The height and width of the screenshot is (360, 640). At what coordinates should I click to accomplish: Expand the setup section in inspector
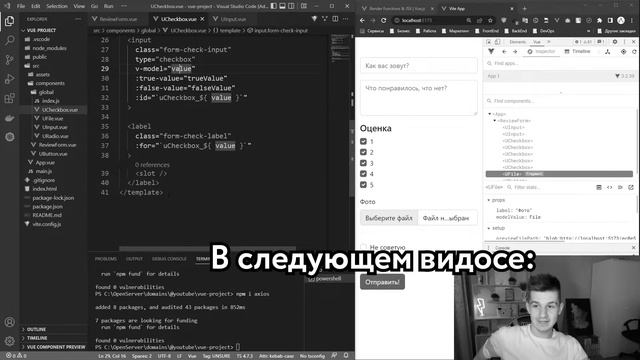click(x=489, y=228)
